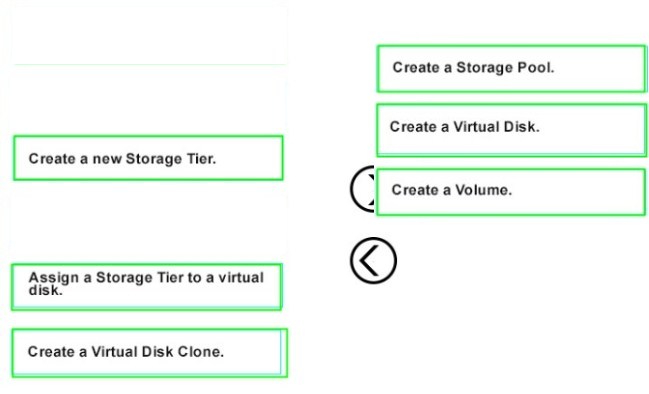
Task: Select 'Assign a Storage Tier to a virtual disk.'
Action: point(147,287)
